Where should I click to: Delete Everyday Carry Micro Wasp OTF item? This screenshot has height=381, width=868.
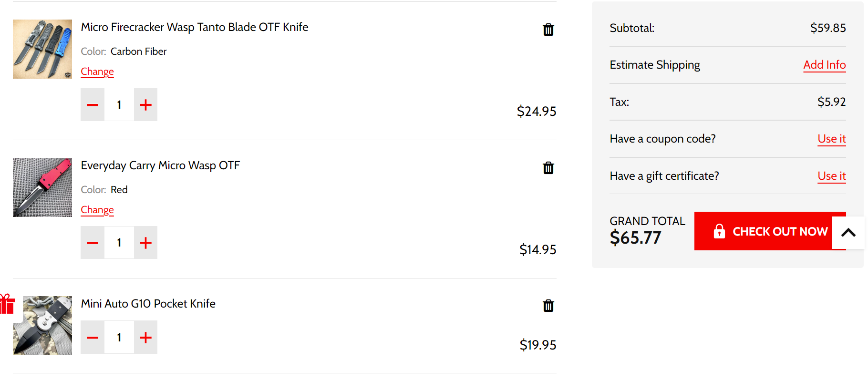pyautogui.click(x=548, y=168)
